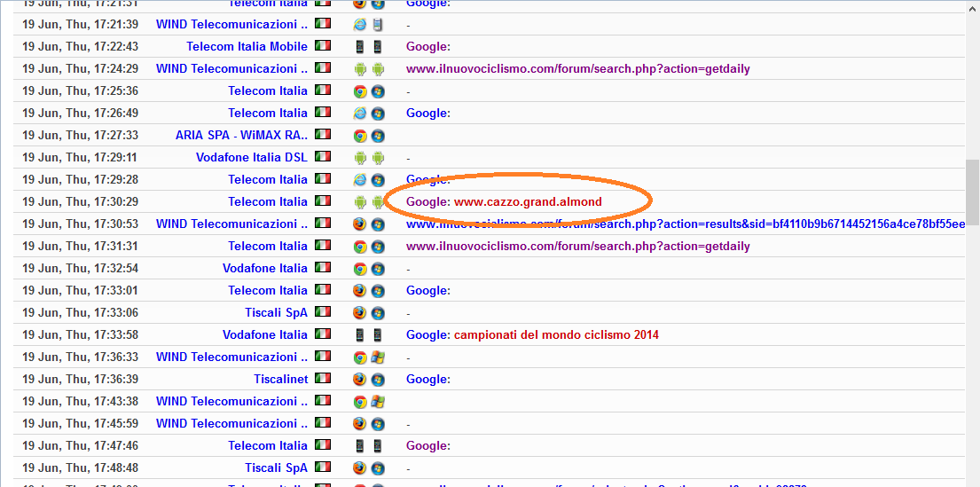This screenshot has height=487, width=980.
Task: Click the timestamp '19 Jun, Thu, 17:43:38'
Action: coord(80,401)
